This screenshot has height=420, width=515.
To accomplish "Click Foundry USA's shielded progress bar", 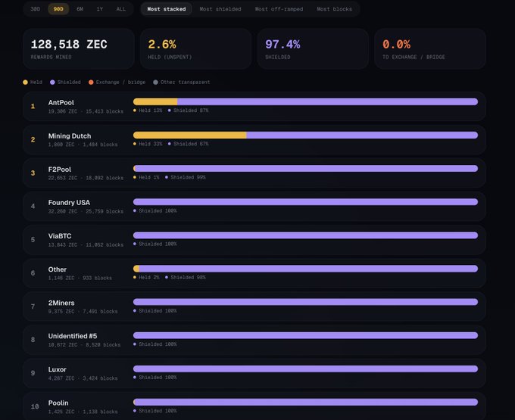I will 306,202.
